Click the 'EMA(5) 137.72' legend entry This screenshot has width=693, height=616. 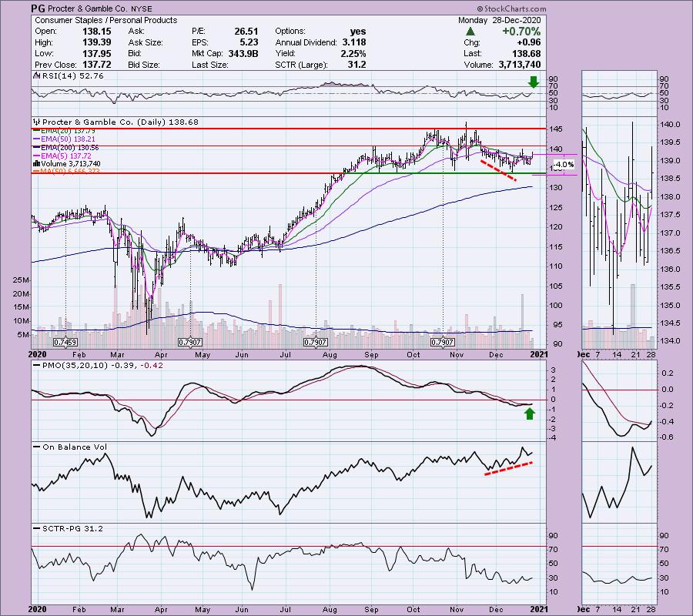pyautogui.click(x=65, y=156)
